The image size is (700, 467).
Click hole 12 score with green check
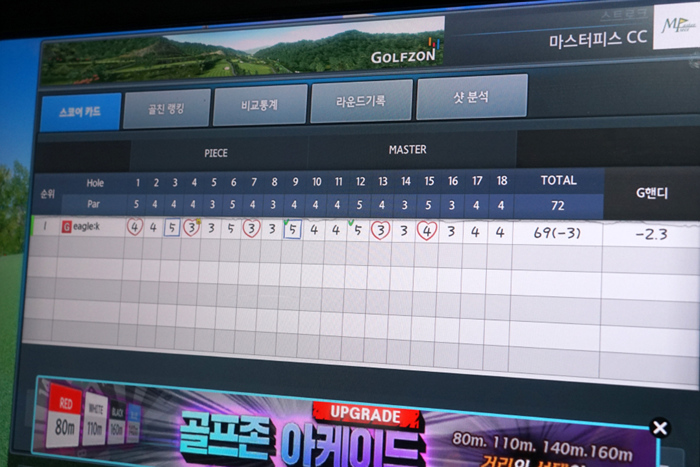point(357,230)
